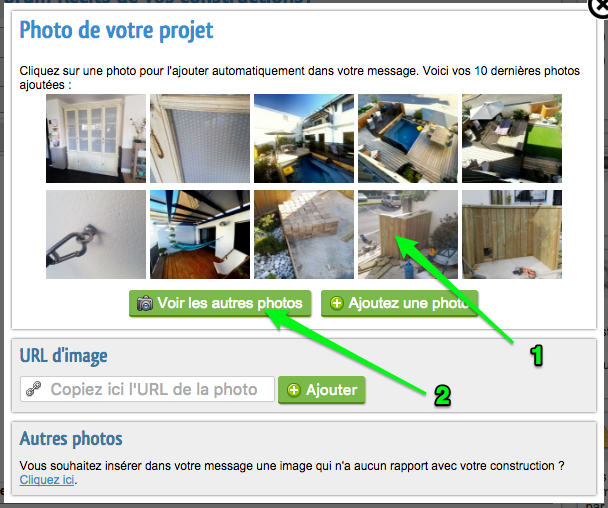
Task: Focus the Copiez ici l'URL de la photo field
Action: pos(147,389)
